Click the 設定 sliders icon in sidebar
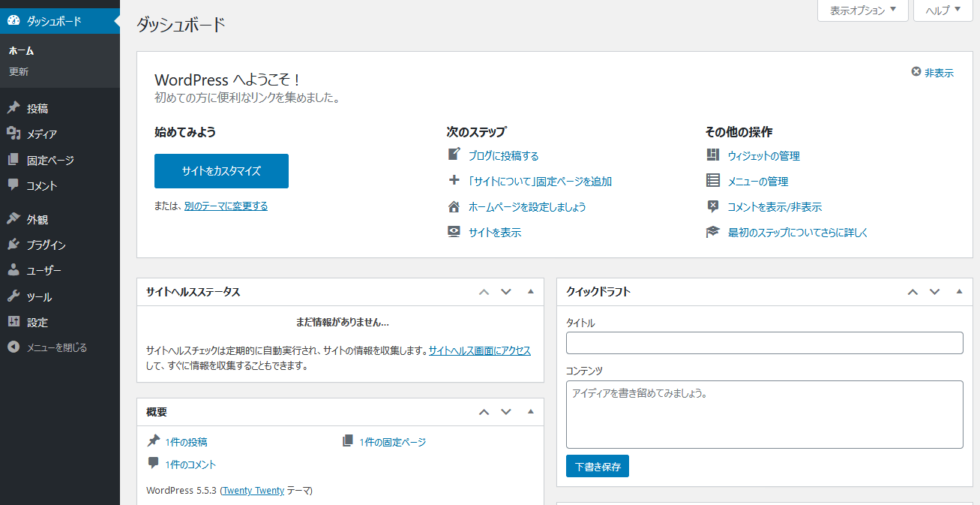 click(x=13, y=322)
